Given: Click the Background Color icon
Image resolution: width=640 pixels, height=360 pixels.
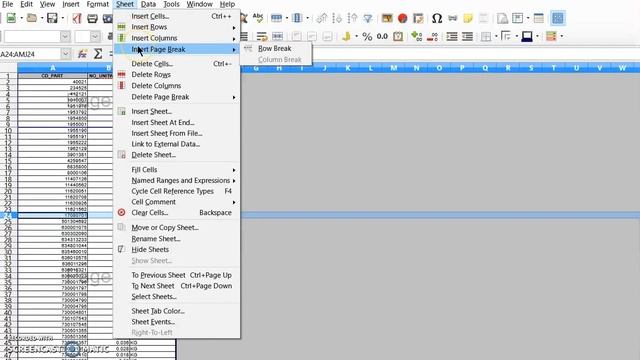Looking at the screenshot, I should tap(527, 37).
